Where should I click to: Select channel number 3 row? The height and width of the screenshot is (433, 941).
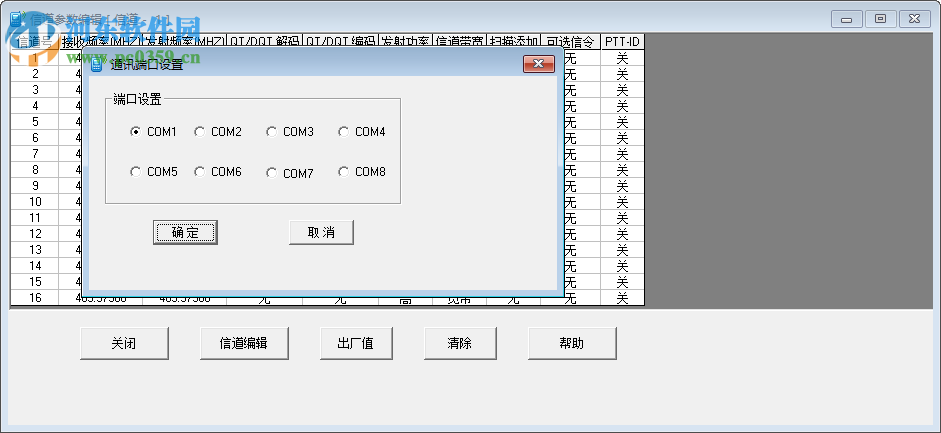35,90
